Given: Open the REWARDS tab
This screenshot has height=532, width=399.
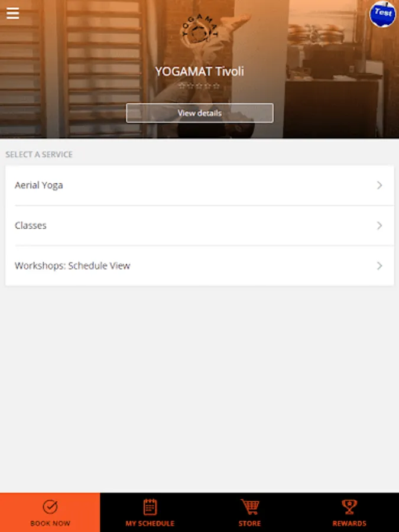Looking at the screenshot, I should 349,512.
